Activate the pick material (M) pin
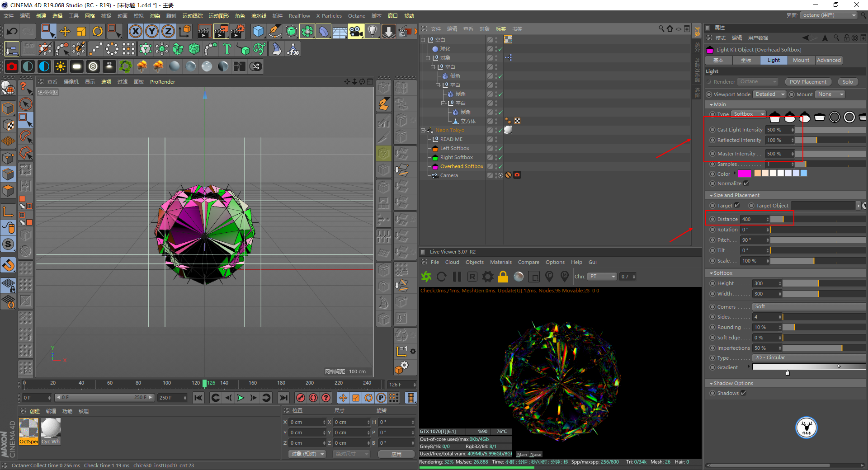This screenshot has height=470, width=868. (565, 276)
